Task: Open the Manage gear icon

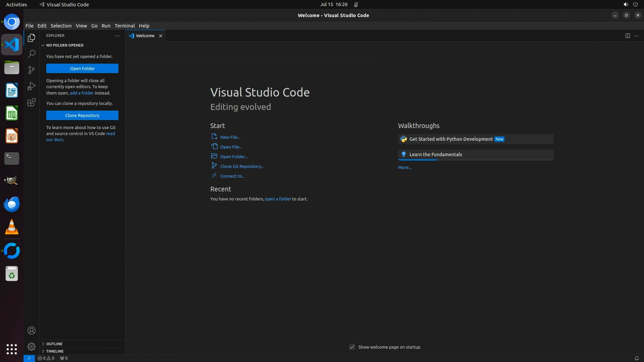Action: click(x=32, y=346)
